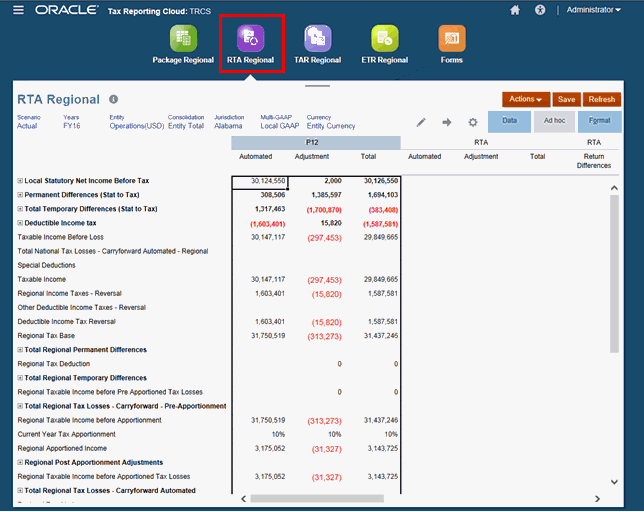Expand Permanent Differences (Stat to Tax)
This screenshot has height=512, width=644.
pyautogui.click(x=20, y=195)
